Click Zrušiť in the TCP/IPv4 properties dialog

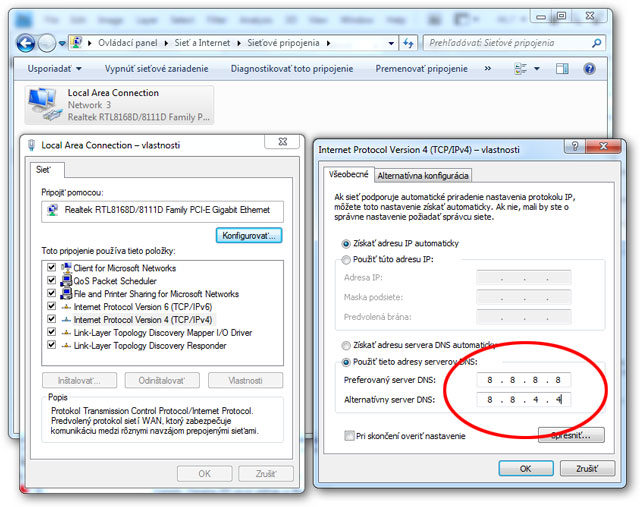click(587, 469)
